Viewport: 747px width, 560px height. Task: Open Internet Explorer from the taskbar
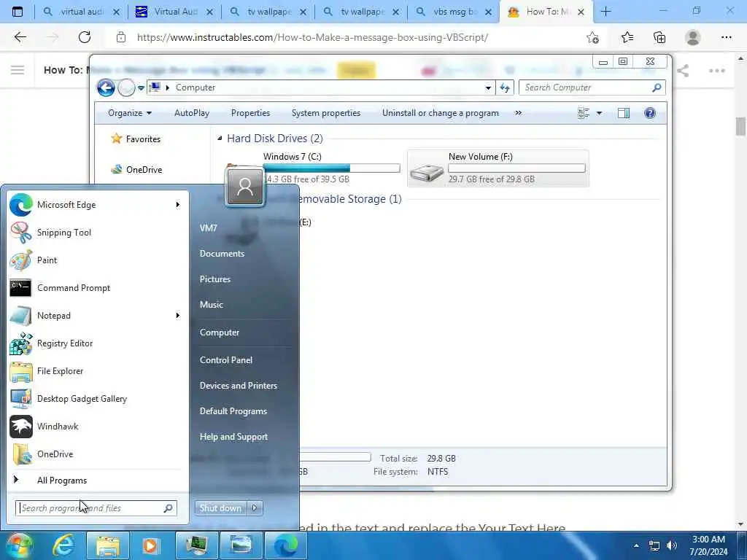coord(63,545)
